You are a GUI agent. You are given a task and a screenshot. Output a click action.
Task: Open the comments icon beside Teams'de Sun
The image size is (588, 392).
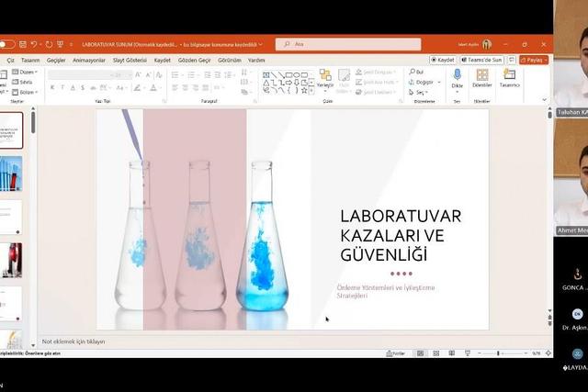[512, 60]
